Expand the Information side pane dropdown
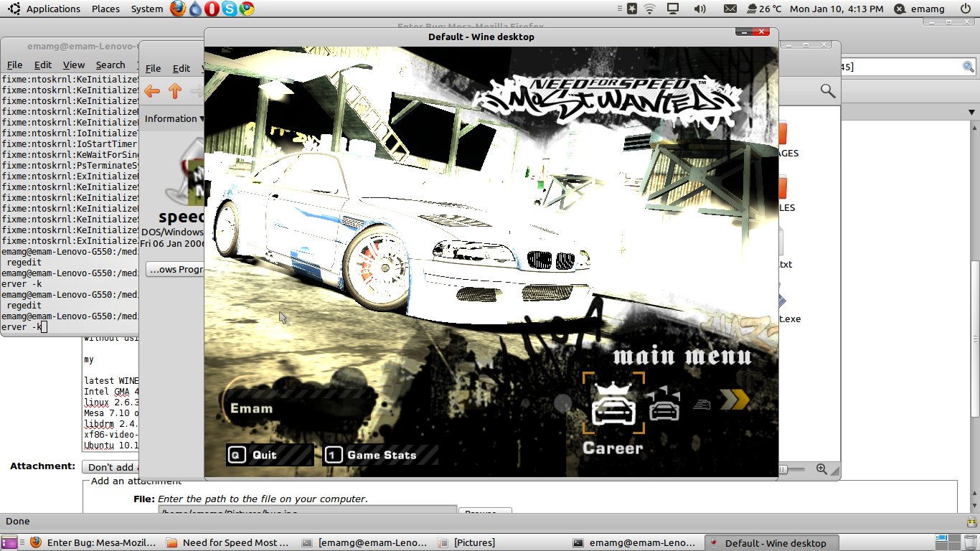The image size is (980, 551). click(174, 119)
